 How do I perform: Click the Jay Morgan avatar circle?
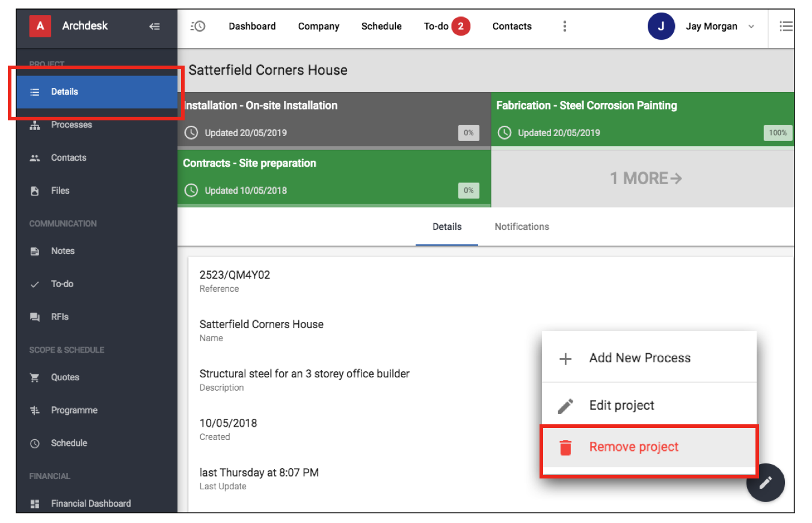tap(661, 26)
